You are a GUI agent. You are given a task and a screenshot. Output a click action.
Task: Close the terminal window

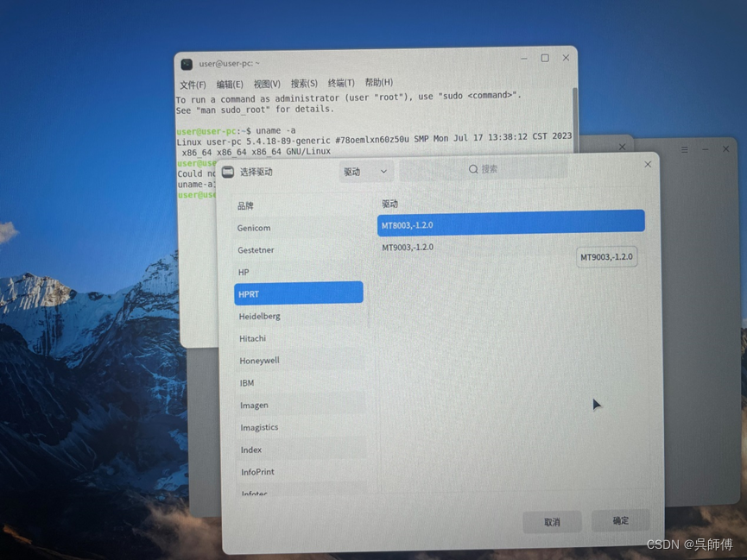pos(566,58)
